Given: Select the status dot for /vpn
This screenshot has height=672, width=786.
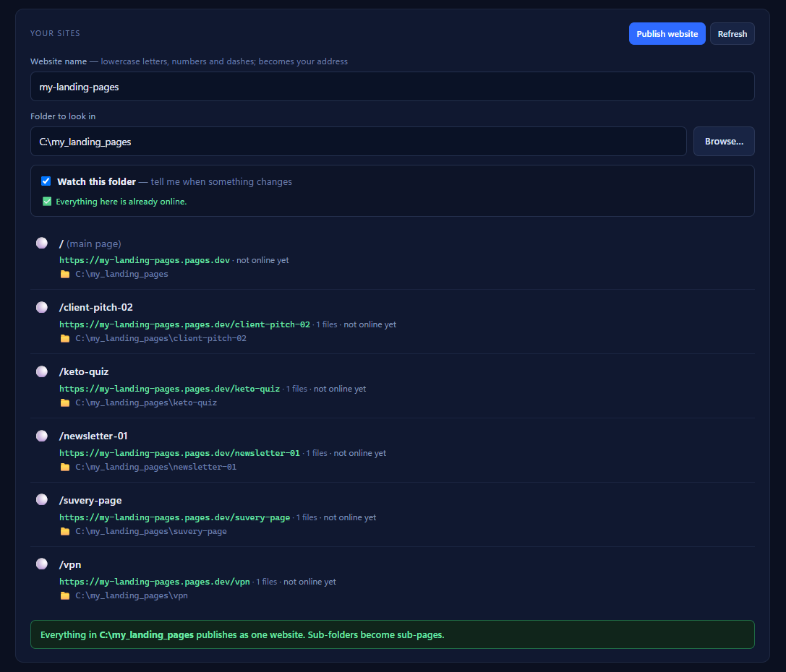Looking at the screenshot, I should tap(42, 564).
